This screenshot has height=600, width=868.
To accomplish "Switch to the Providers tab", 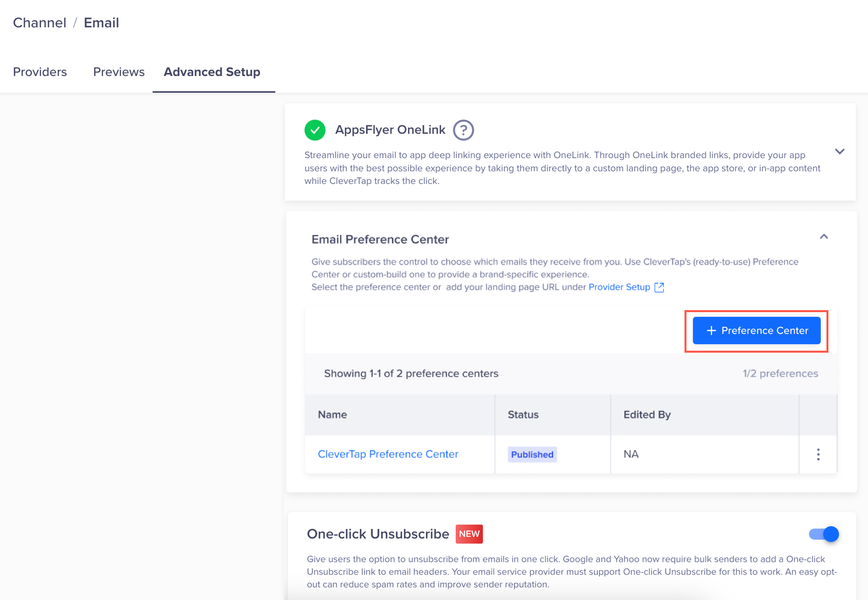I will [x=40, y=72].
